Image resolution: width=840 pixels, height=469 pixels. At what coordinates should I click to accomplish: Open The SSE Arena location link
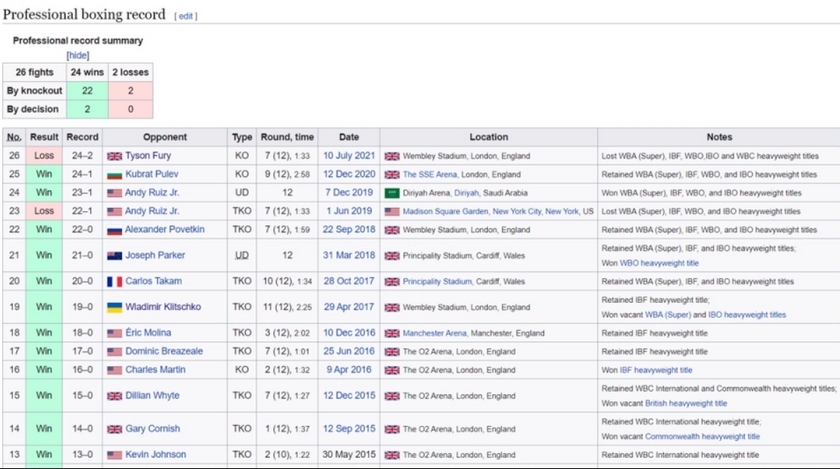coord(430,174)
